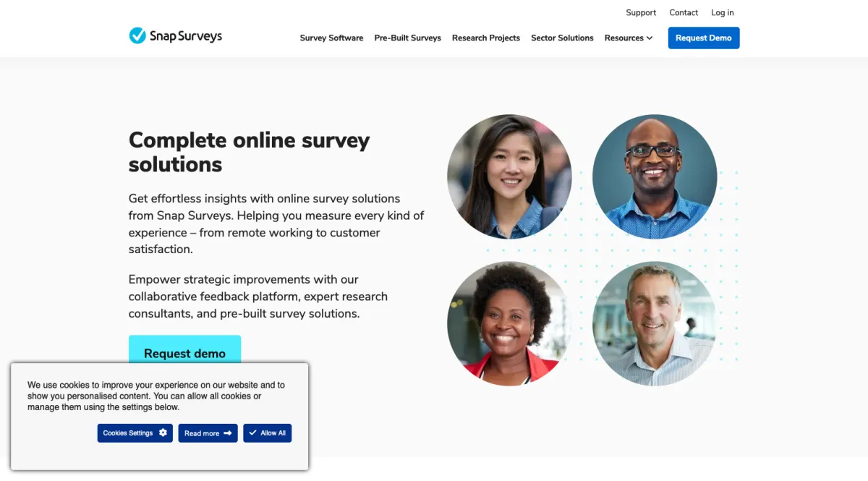Open Cookies Settings button
The width and height of the screenshot is (868, 481).
point(135,433)
